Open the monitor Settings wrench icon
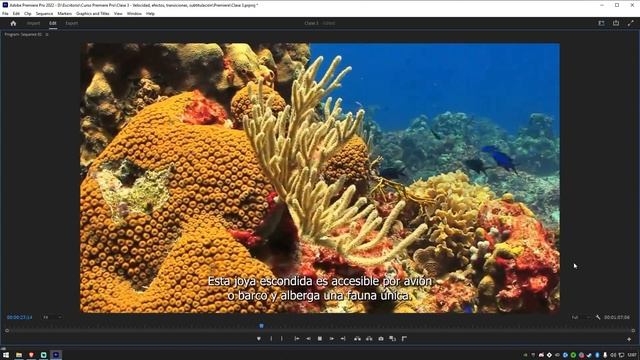 598,317
